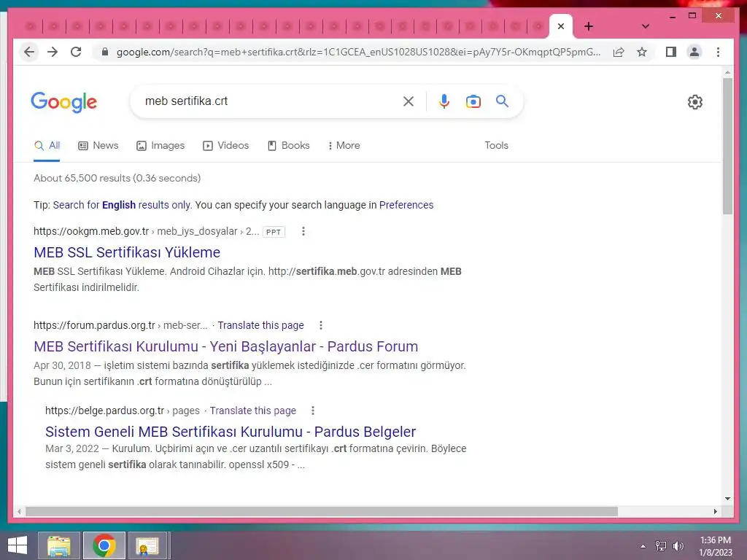This screenshot has width=747, height=560.
Task: Open the tab search chevron
Action: tap(646, 27)
